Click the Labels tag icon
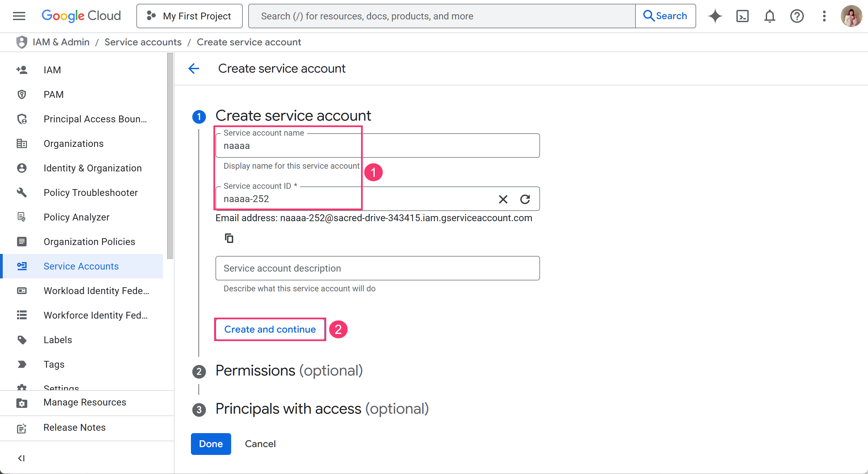 [22, 340]
